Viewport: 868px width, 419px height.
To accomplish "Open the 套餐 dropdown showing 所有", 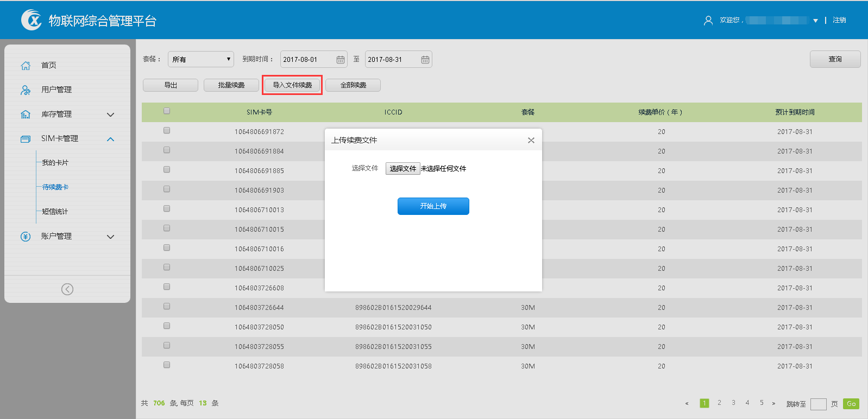I will point(201,59).
